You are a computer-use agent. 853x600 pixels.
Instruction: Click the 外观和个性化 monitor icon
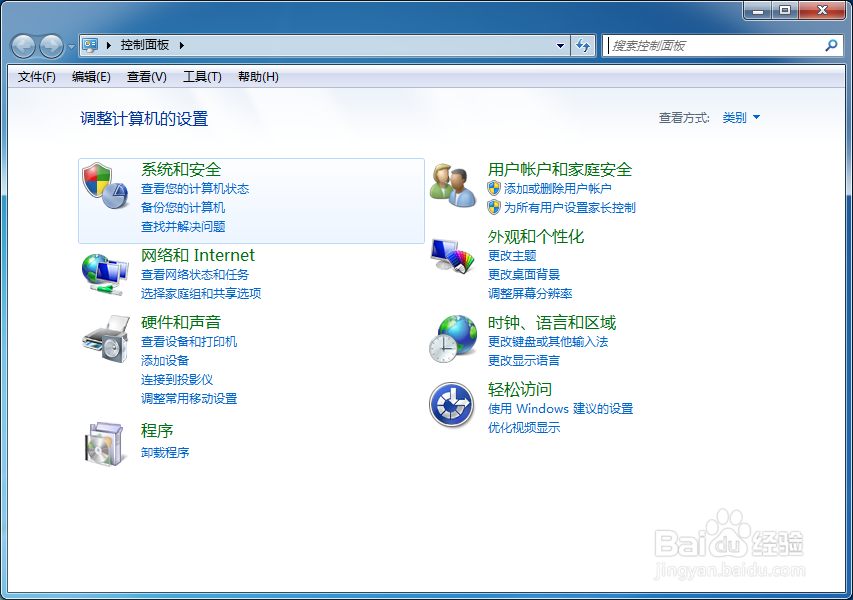point(452,257)
